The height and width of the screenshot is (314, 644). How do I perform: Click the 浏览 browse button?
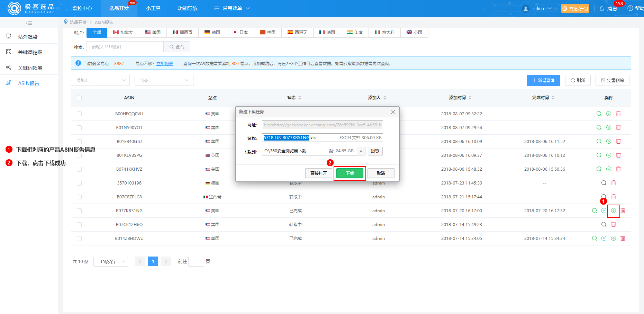375,151
